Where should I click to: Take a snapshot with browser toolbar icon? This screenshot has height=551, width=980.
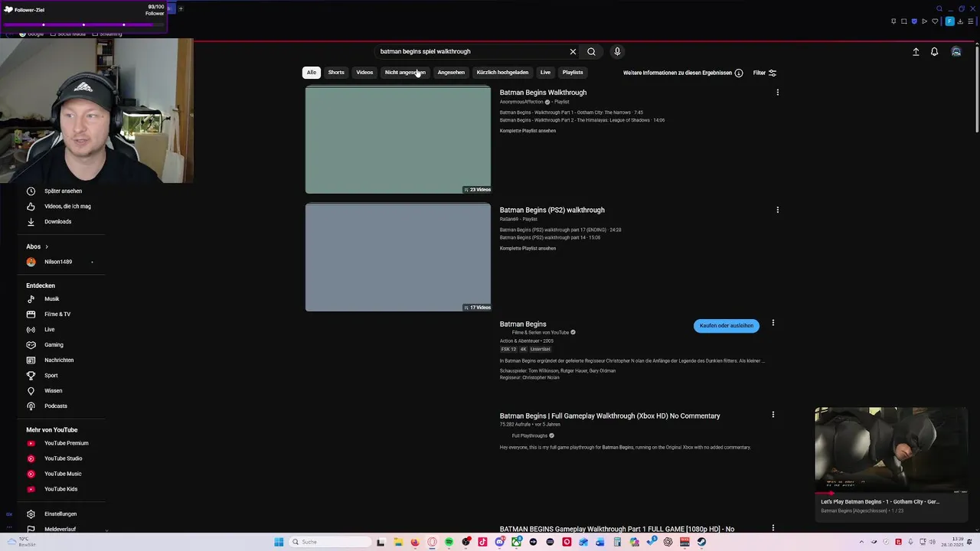click(904, 21)
